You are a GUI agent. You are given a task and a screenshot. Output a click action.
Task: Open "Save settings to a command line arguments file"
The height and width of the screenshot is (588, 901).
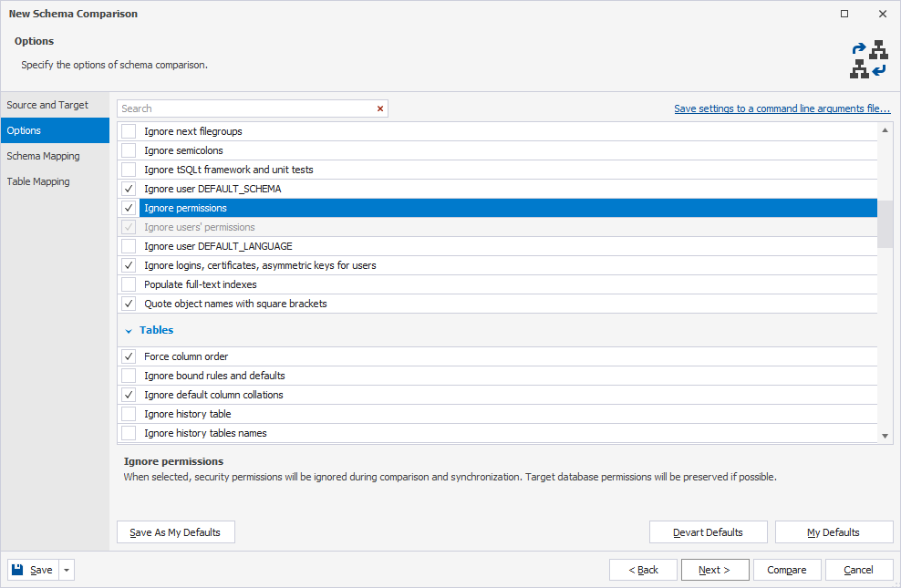782,108
